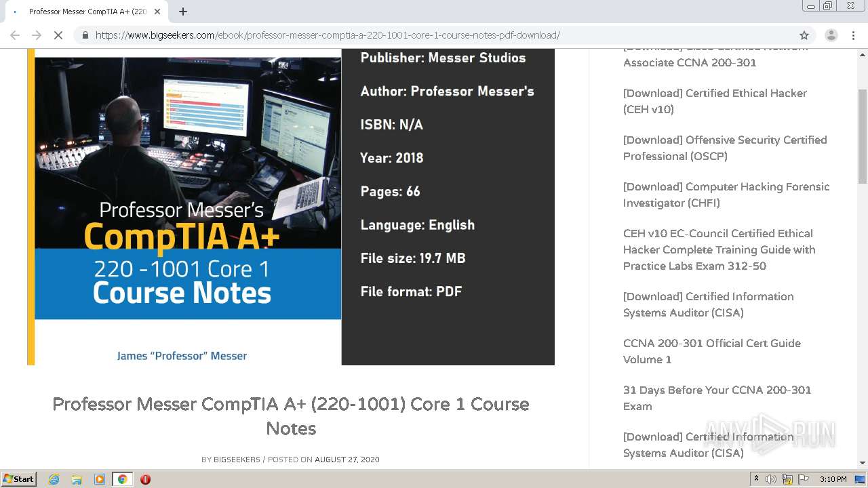Select the ISBN: N/A text
Image resolution: width=868 pixels, height=488 pixels.
pos(391,125)
